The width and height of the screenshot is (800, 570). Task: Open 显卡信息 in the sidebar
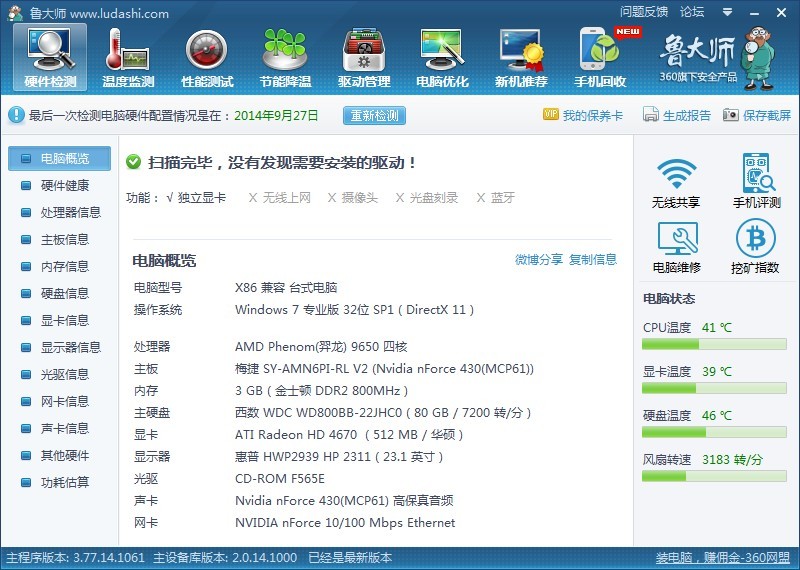(64, 320)
